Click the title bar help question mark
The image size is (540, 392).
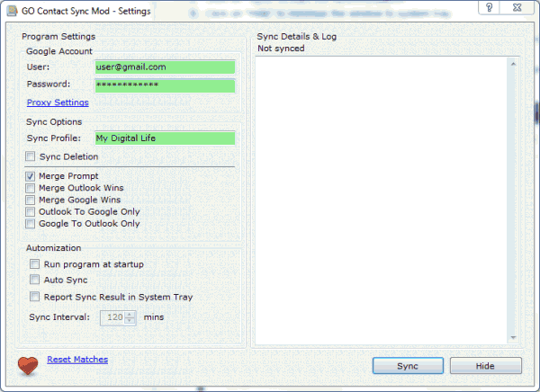click(x=489, y=7)
